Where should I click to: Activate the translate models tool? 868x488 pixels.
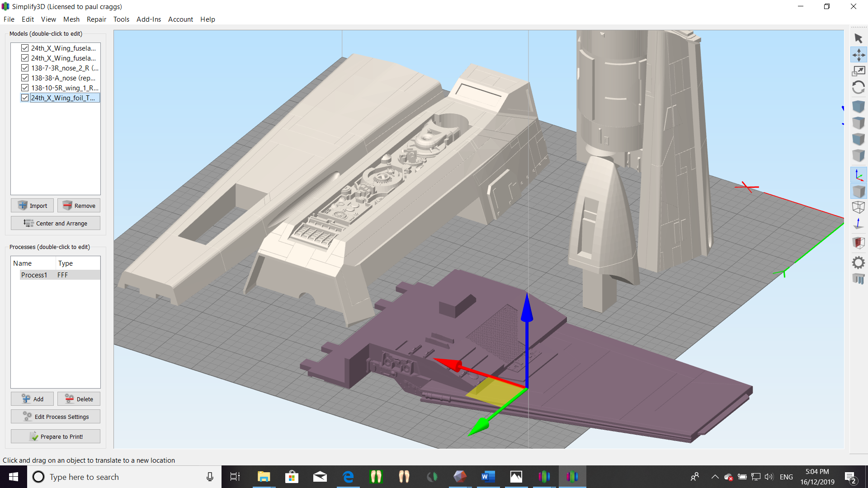pos(858,55)
